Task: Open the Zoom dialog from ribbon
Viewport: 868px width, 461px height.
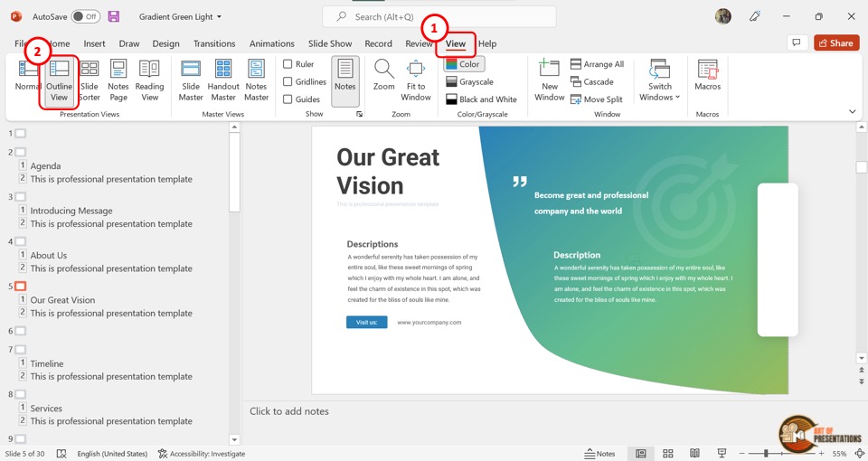Action: click(383, 75)
